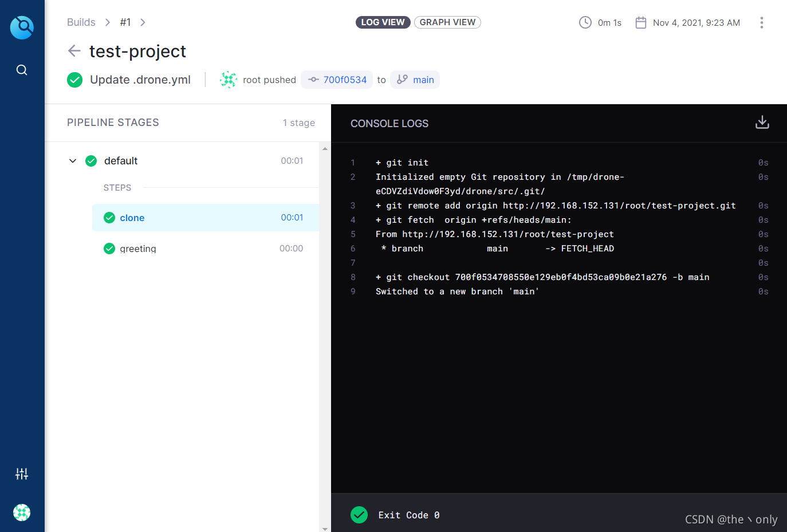Click the chevron after build #1

click(x=142, y=22)
